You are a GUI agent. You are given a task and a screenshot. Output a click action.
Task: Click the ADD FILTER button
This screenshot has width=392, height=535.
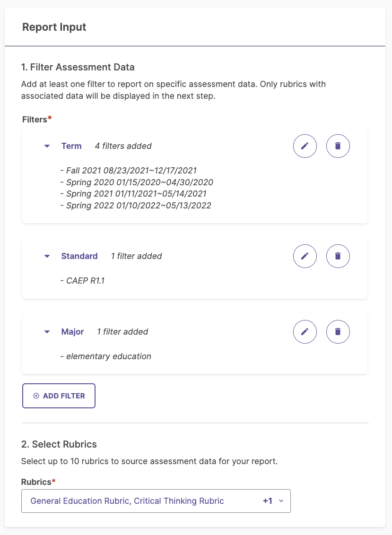pos(59,396)
